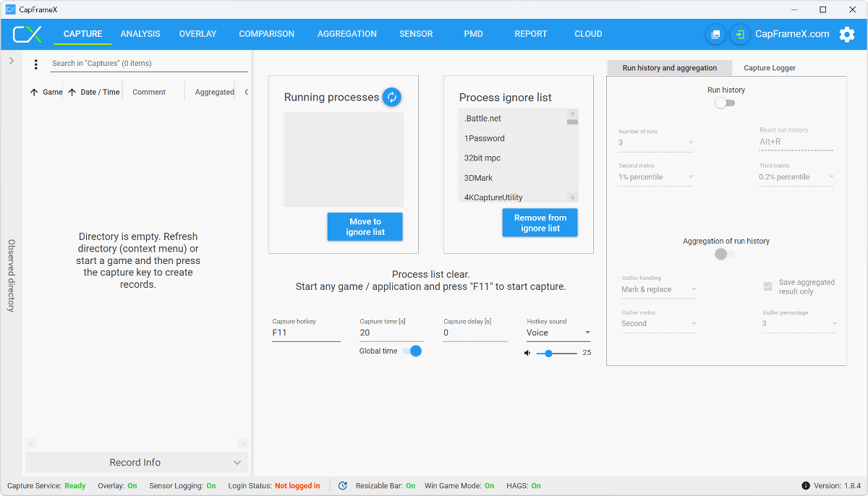This screenshot has height=496, width=868.
Task: Click the hotkey sound volume speaker icon
Action: pyautogui.click(x=527, y=353)
